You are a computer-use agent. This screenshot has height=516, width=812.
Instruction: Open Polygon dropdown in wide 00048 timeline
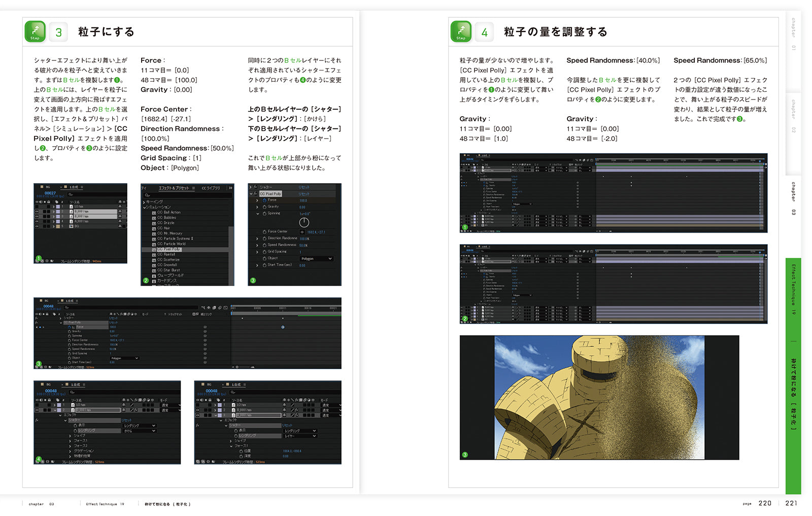124,358
